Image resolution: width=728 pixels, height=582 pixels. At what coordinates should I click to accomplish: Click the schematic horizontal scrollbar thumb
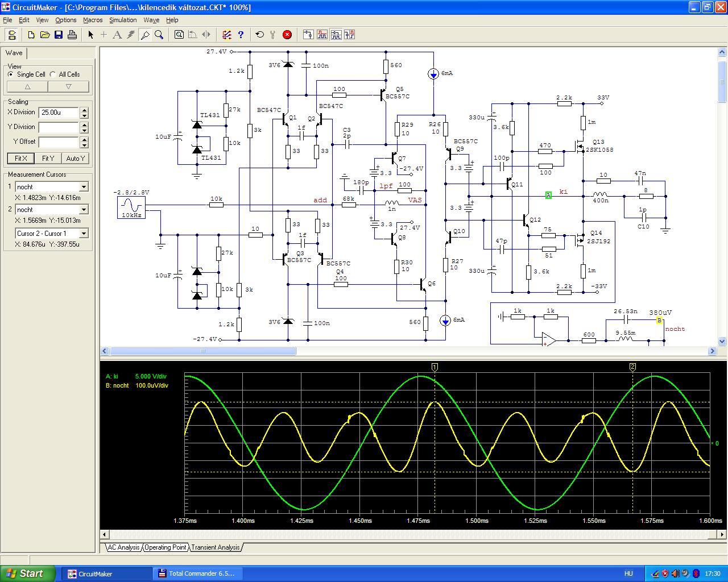point(202,351)
